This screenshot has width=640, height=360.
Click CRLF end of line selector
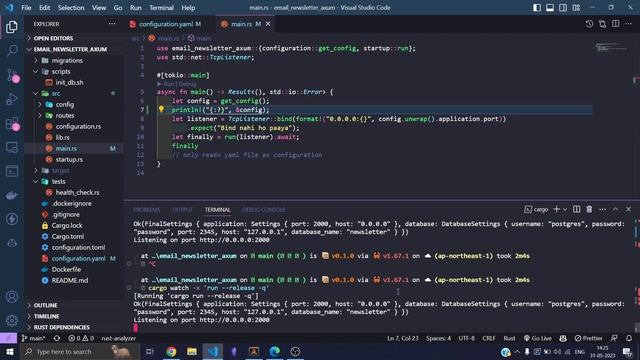coord(489,338)
